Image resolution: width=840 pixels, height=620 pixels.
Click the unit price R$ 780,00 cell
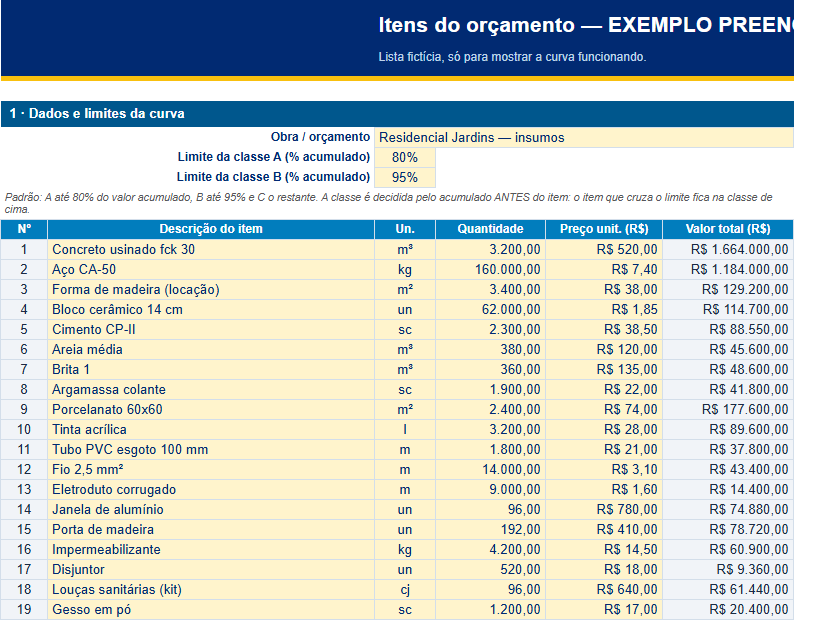[x=604, y=510]
